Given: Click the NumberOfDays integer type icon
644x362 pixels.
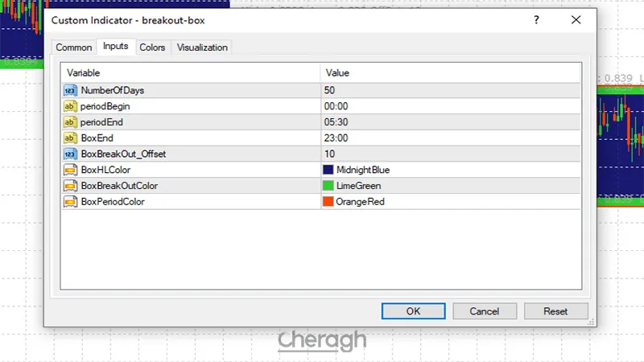Looking at the screenshot, I should click(69, 90).
